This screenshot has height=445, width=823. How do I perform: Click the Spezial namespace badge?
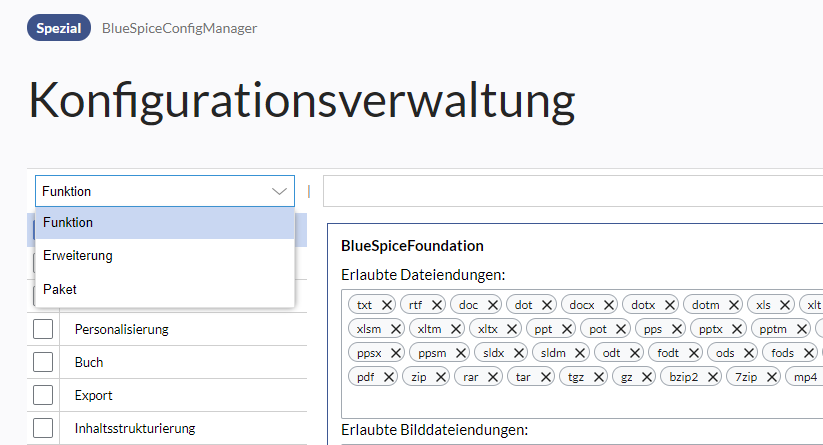point(59,28)
